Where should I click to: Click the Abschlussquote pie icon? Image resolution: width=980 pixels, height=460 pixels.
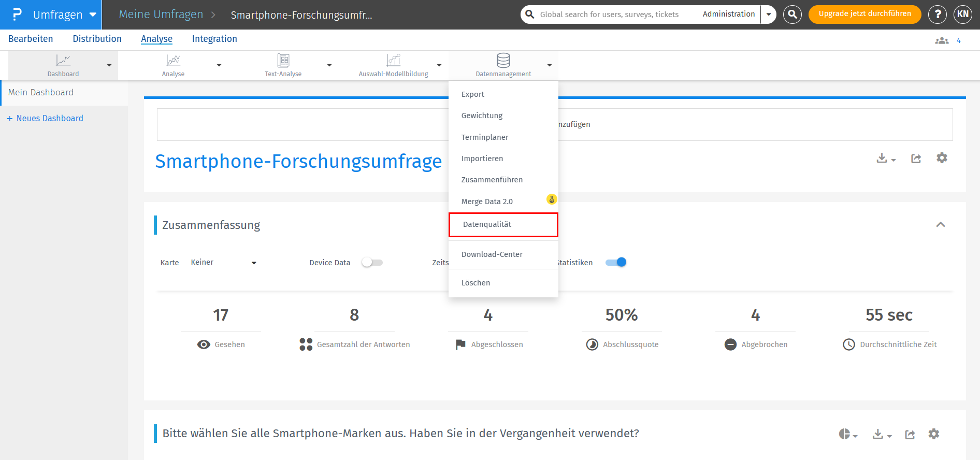click(592, 344)
